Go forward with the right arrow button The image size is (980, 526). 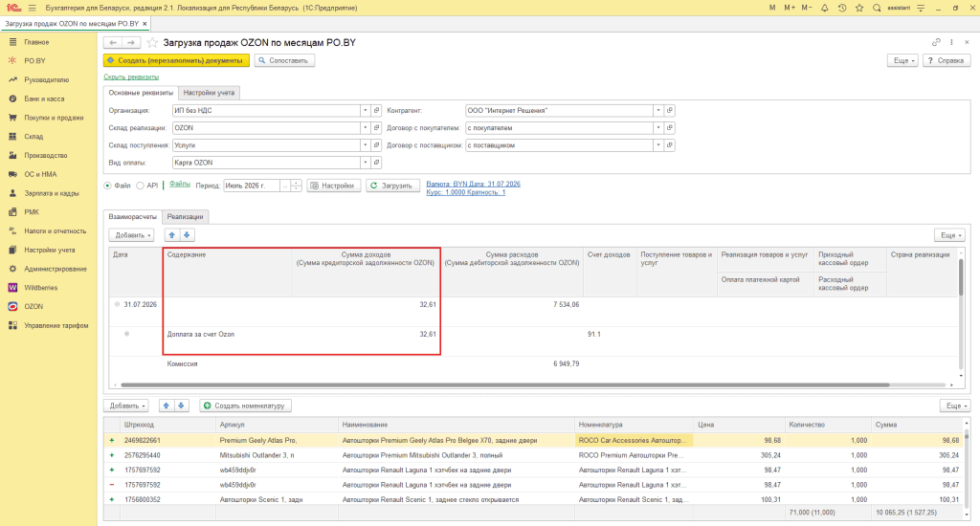[x=131, y=42]
